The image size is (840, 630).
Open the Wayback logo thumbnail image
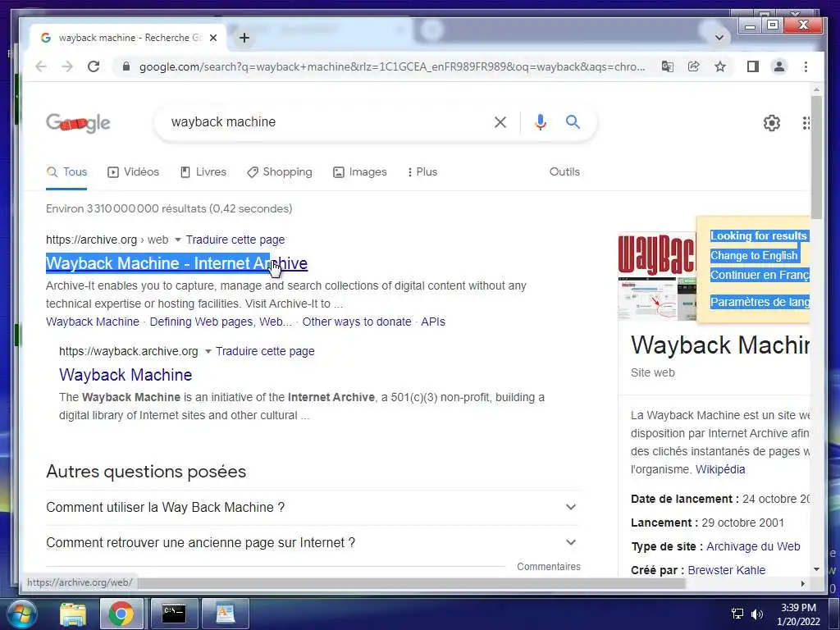point(657,254)
